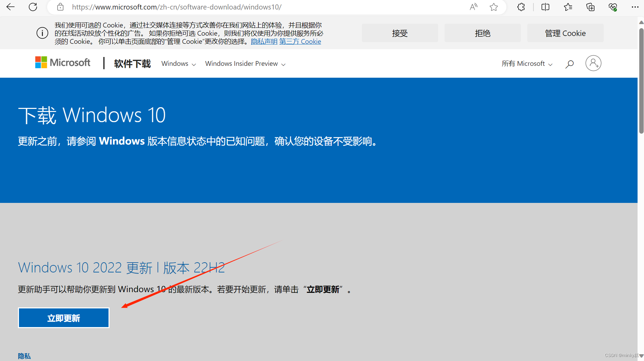Click the scrollbar down arrow

pos(641,356)
